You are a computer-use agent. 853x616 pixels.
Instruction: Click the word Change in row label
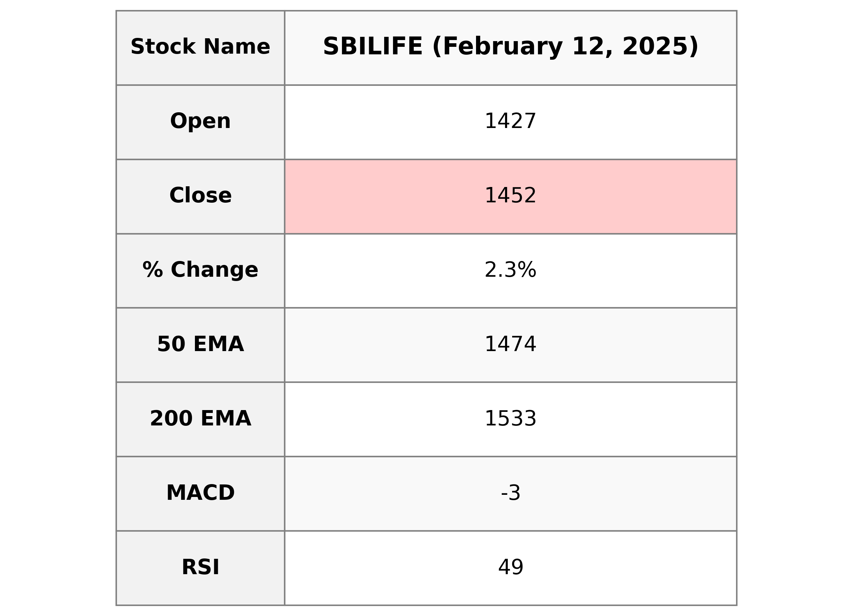point(214,270)
